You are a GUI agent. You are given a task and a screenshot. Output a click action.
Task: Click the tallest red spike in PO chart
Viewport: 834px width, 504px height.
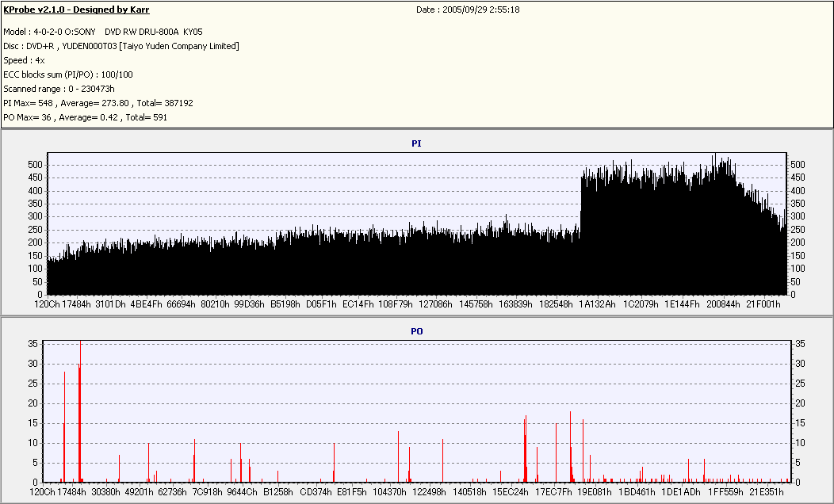(x=80, y=411)
